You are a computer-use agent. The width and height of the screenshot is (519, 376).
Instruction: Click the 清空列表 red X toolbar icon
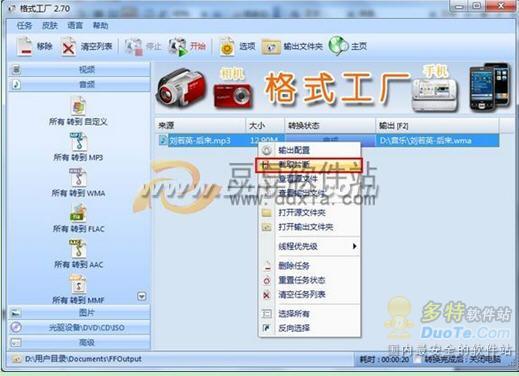(x=68, y=47)
